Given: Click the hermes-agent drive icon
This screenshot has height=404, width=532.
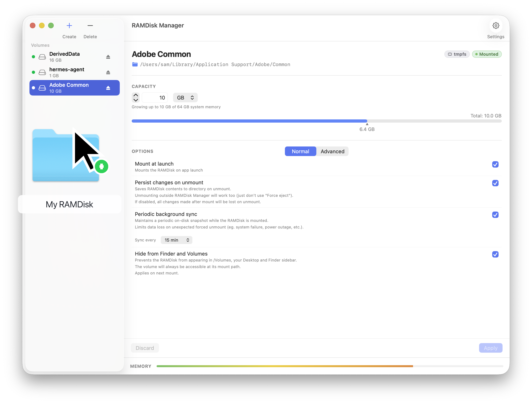Looking at the screenshot, I should coord(42,72).
